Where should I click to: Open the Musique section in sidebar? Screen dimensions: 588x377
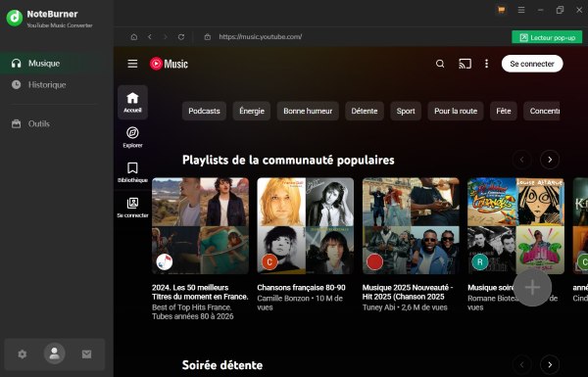(x=57, y=64)
